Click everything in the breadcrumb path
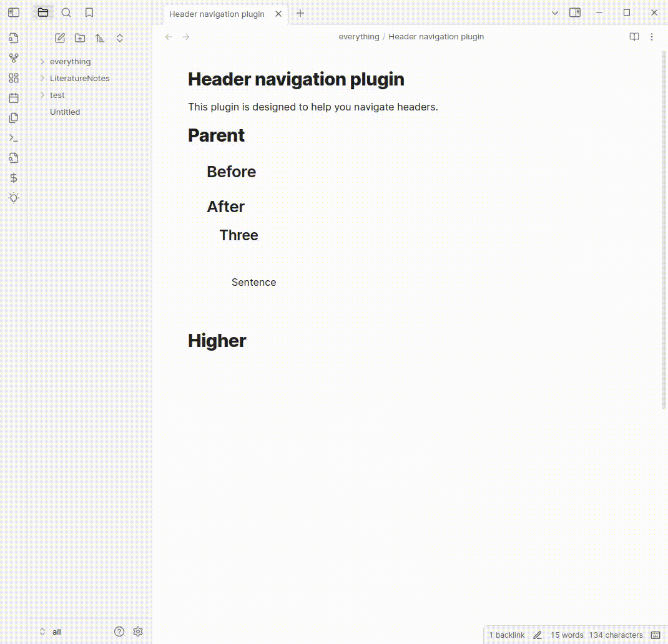 click(x=359, y=37)
